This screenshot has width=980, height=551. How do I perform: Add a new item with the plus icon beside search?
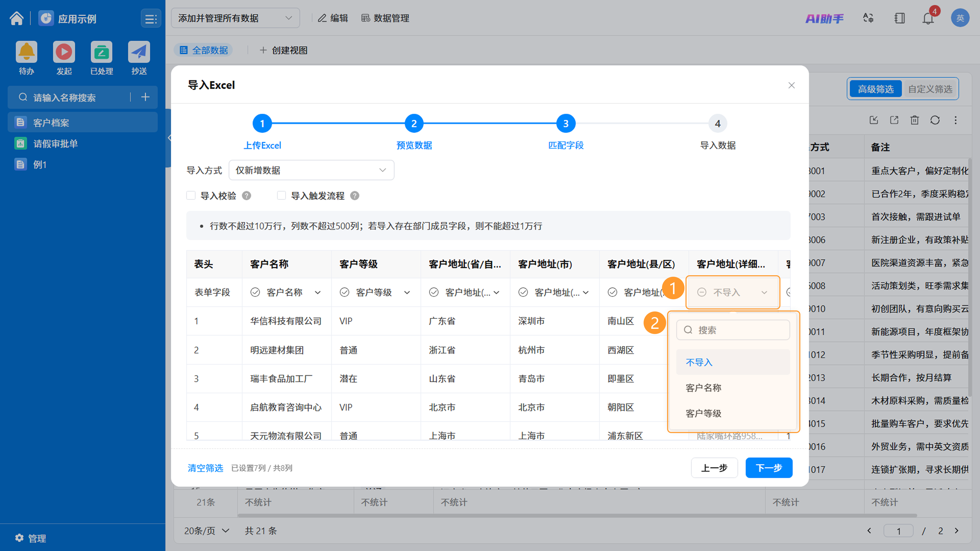(x=145, y=98)
